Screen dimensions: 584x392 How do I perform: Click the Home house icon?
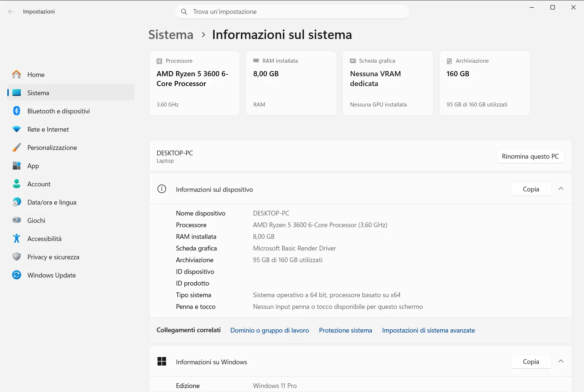click(16, 74)
